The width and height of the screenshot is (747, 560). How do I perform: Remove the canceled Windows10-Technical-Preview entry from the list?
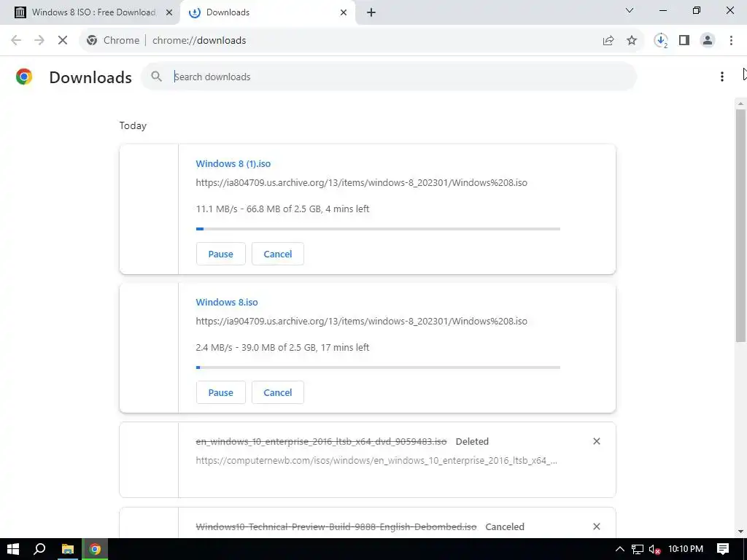596,526
